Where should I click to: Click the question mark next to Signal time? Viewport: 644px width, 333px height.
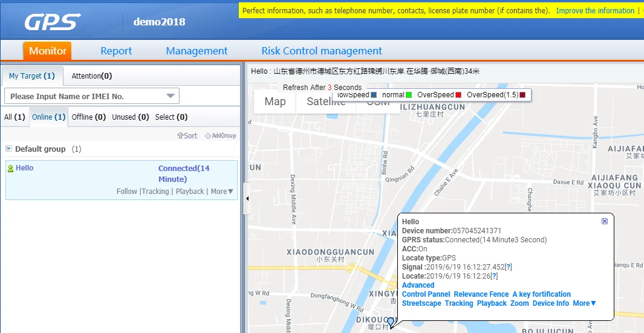pyautogui.click(x=508, y=267)
